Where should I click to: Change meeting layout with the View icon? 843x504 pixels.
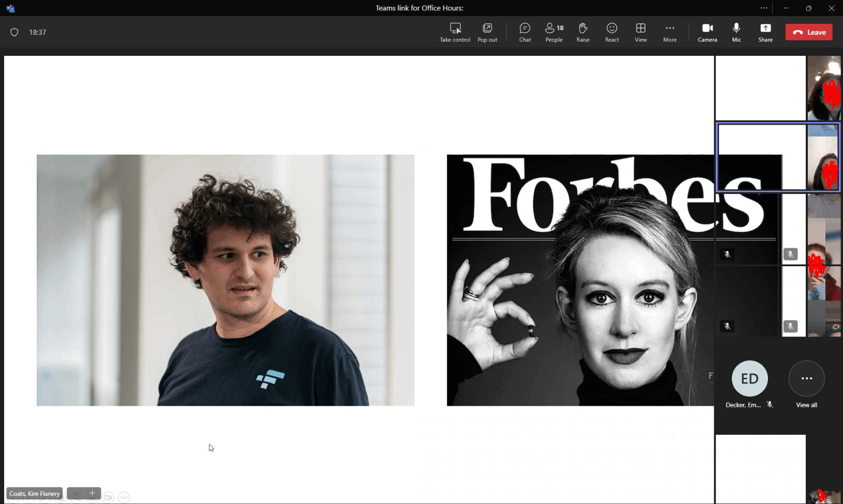click(640, 32)
